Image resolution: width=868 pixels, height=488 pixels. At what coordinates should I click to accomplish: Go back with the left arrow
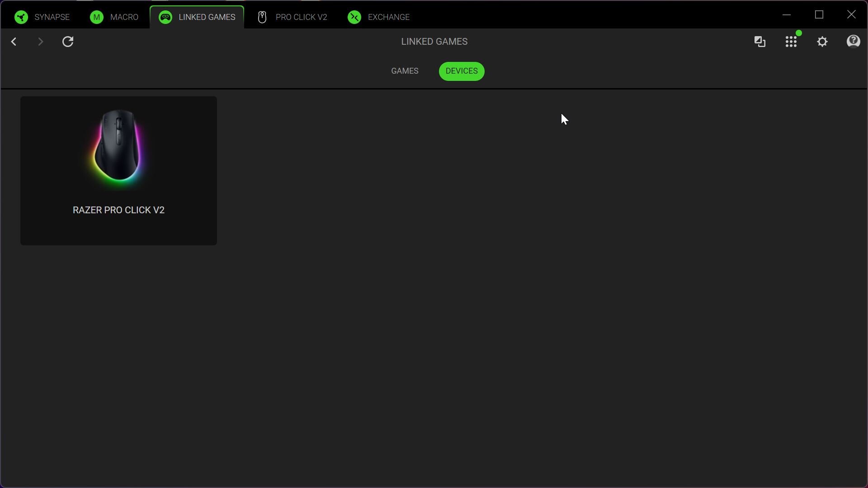[x=14, y=42]
